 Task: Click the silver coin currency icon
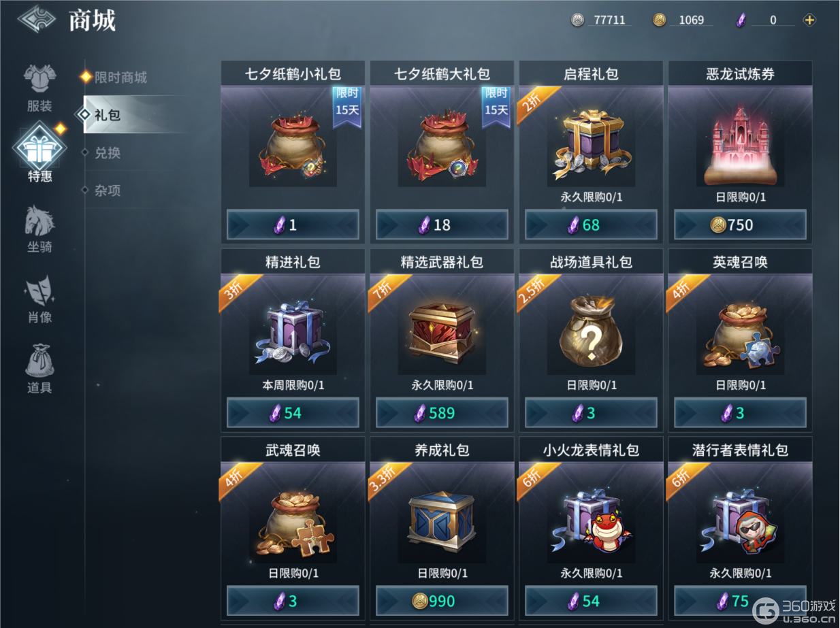coord(577,20)
